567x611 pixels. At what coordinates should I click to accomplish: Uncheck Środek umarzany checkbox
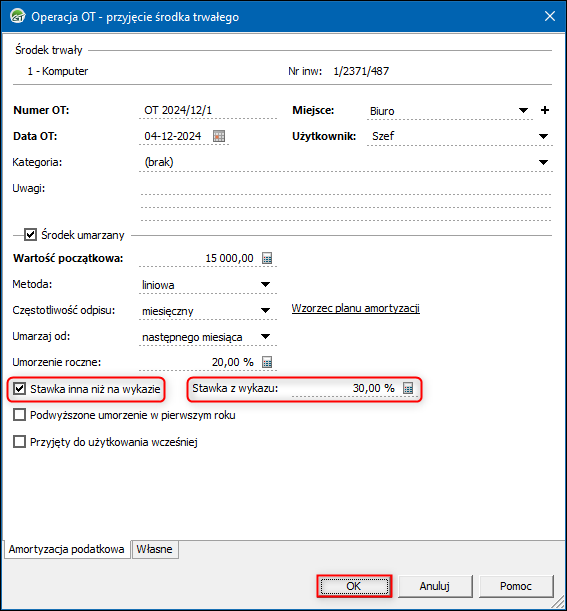(30, 235)
